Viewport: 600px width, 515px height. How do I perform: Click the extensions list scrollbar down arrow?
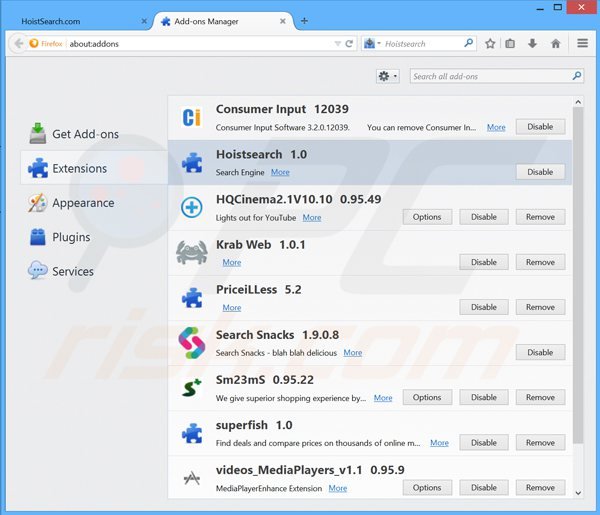click(x=578, y=493)
